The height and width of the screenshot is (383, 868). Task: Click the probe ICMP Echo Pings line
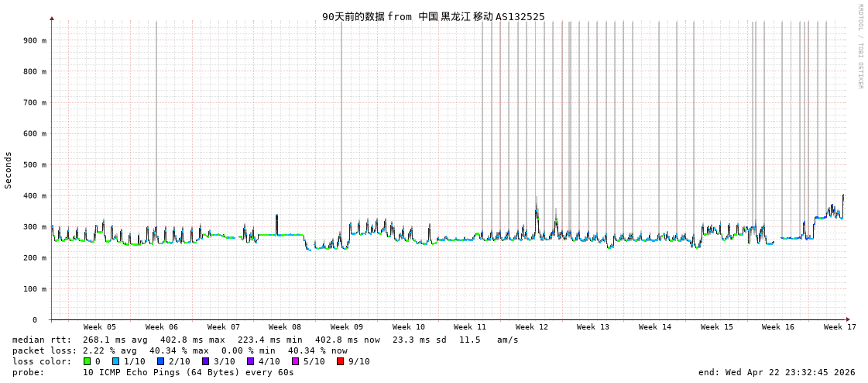point(153,372)
